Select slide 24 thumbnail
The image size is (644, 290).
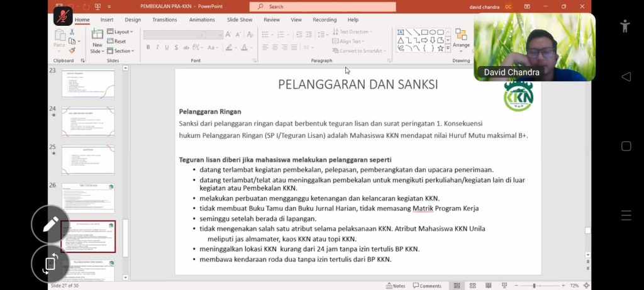coord(88,121)
